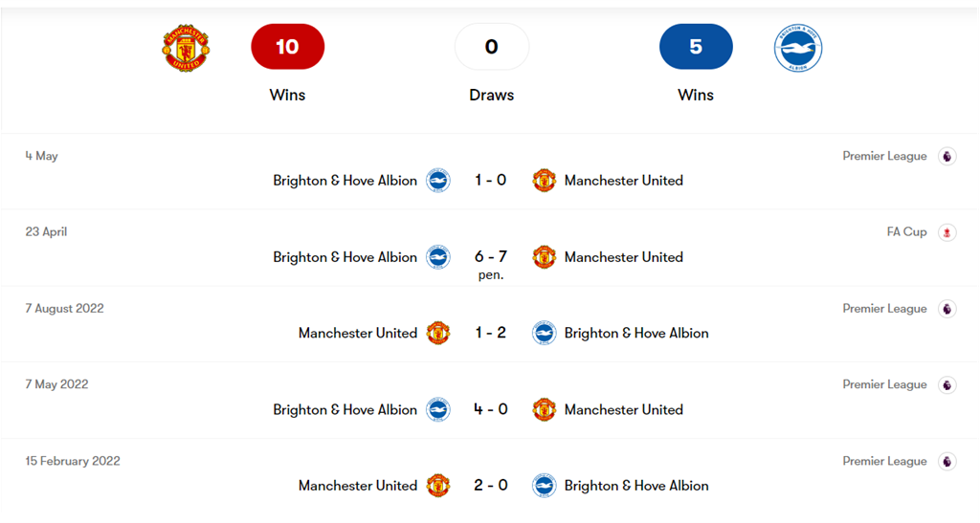980x523 pixels.
Task: Click the large Brighton & Hove Albion crest at top
Action: [x=798, y=48]
